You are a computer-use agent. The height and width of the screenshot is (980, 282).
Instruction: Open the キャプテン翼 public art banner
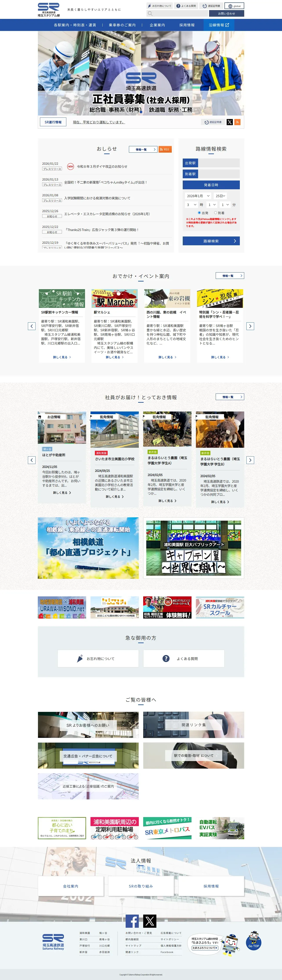[194, 548]
